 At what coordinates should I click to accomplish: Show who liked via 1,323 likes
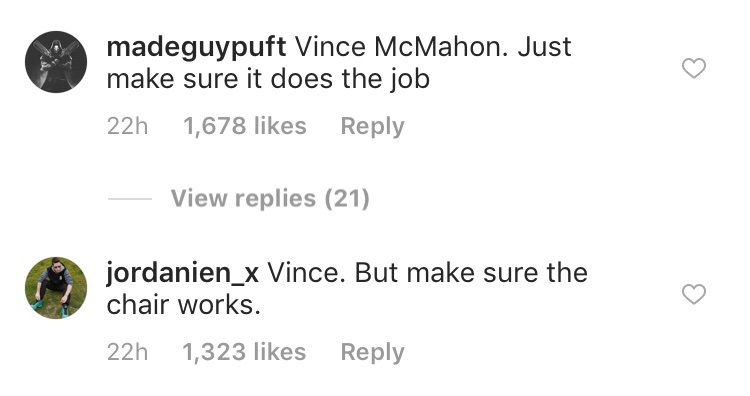(244, 352)
